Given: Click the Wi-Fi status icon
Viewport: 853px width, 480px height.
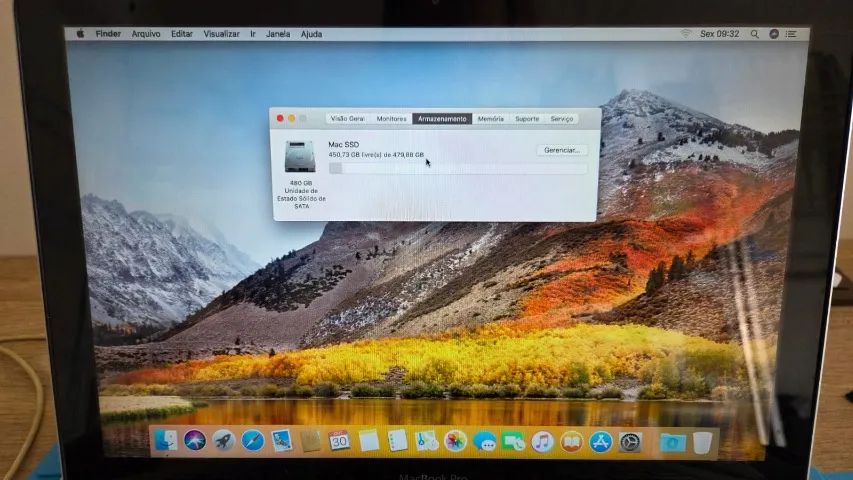Looking at the screenshot, I should (x=685, y=34).
